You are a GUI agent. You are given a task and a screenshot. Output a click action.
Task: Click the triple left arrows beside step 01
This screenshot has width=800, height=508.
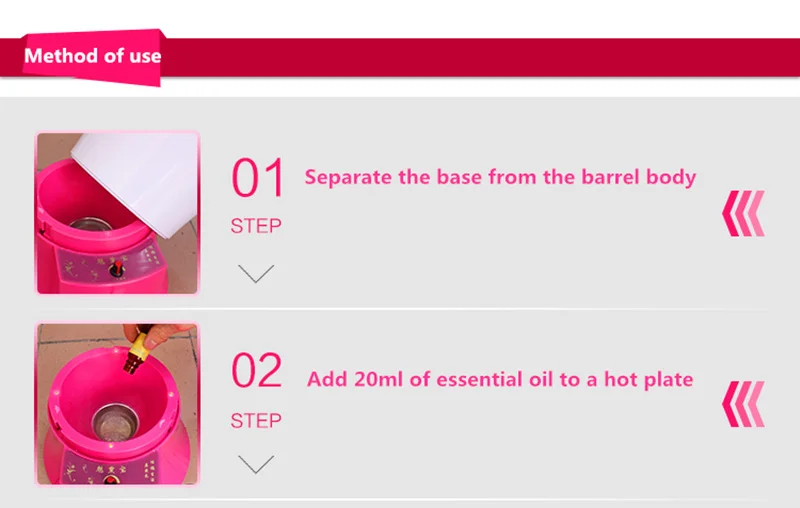point(743,213)
